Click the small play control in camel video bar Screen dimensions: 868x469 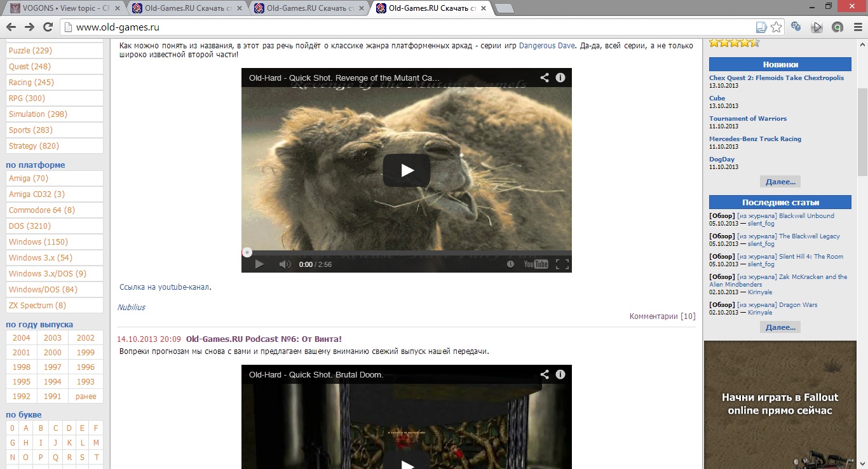coord(259,264)
